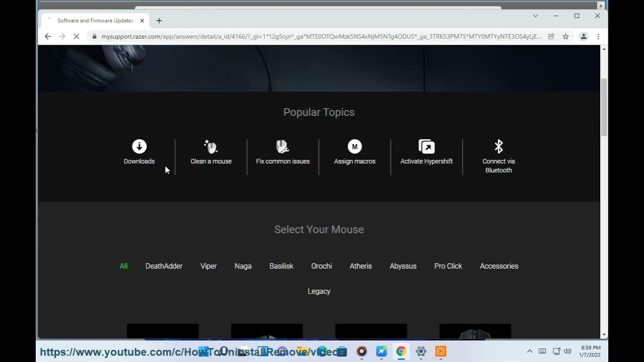
Task: Open touch keyboard tray icon
Action: [x=542, y=351]
